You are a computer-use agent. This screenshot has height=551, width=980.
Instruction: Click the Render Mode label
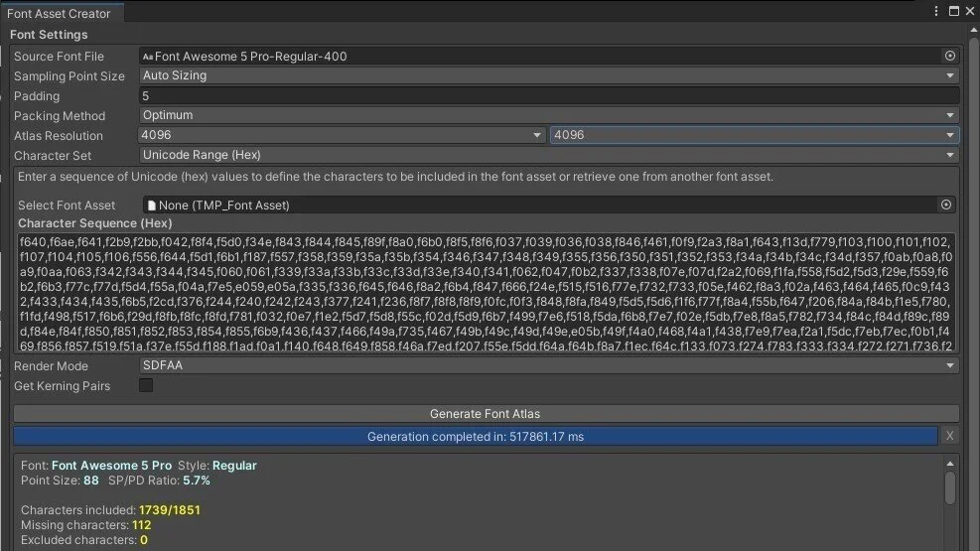[51, 366]
